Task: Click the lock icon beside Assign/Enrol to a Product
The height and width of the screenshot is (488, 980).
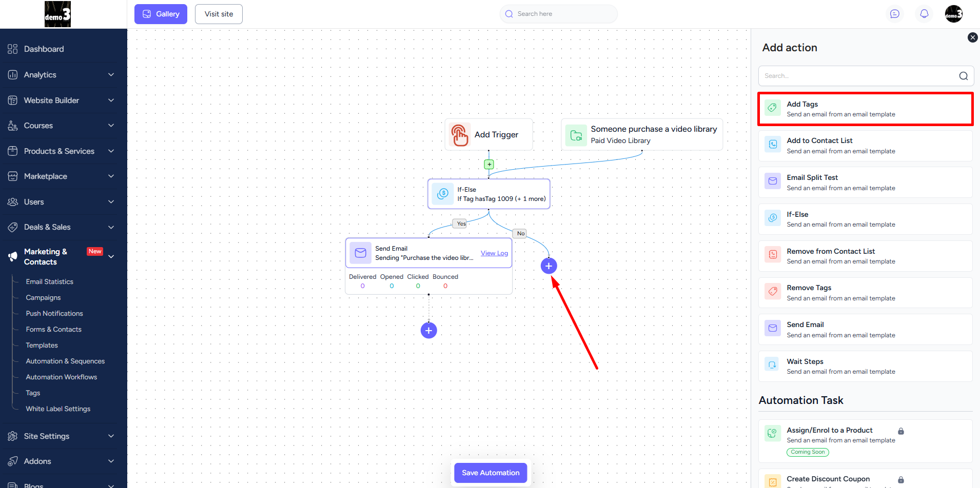Action: point(901,431)
